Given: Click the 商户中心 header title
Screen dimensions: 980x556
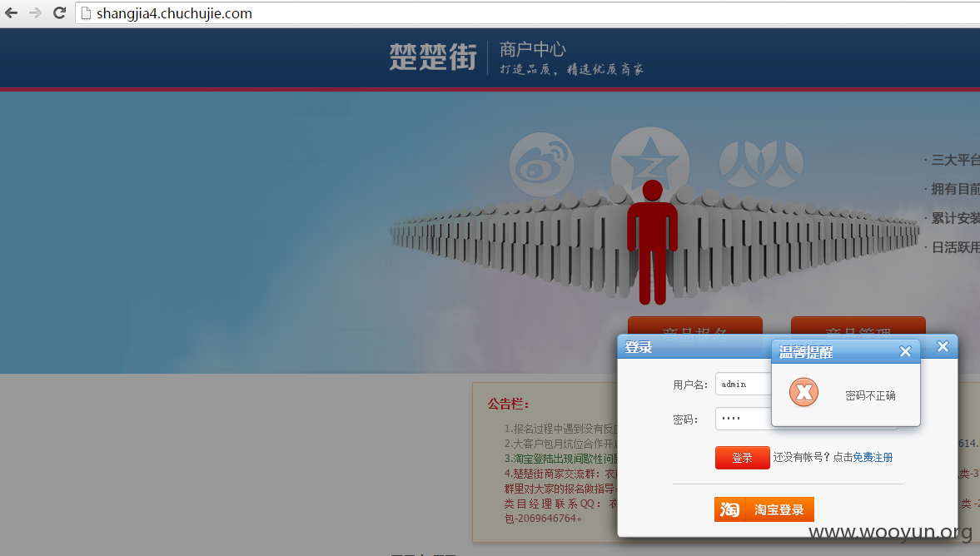Looking at the screenshot, I should click(533, 49).
